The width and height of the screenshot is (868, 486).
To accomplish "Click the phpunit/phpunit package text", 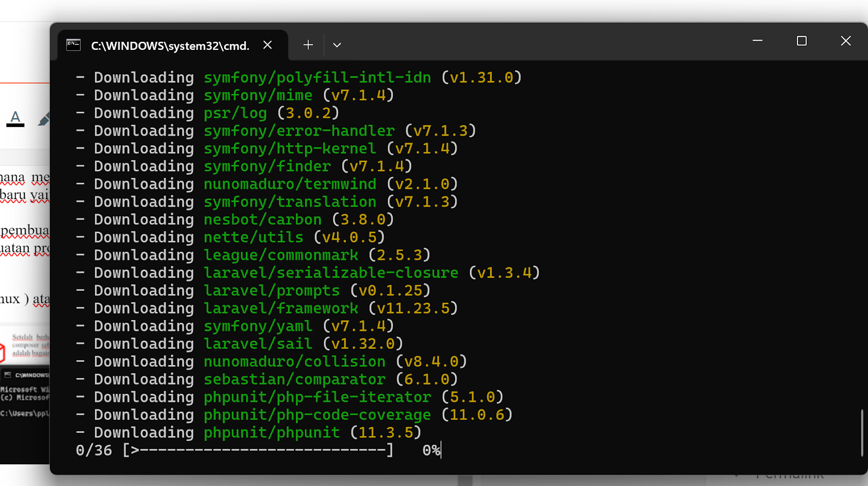I will (272, 433).
